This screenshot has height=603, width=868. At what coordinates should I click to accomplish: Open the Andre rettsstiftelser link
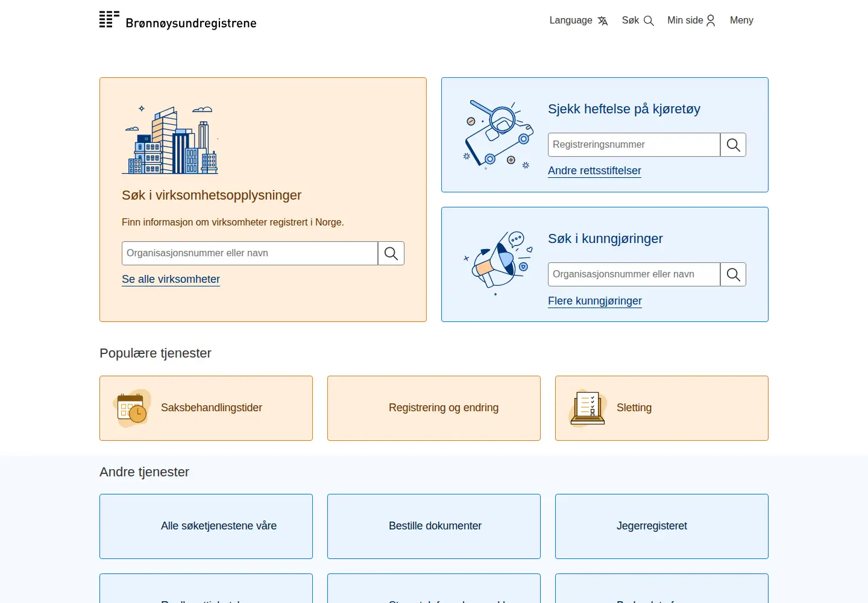(594, 171)
